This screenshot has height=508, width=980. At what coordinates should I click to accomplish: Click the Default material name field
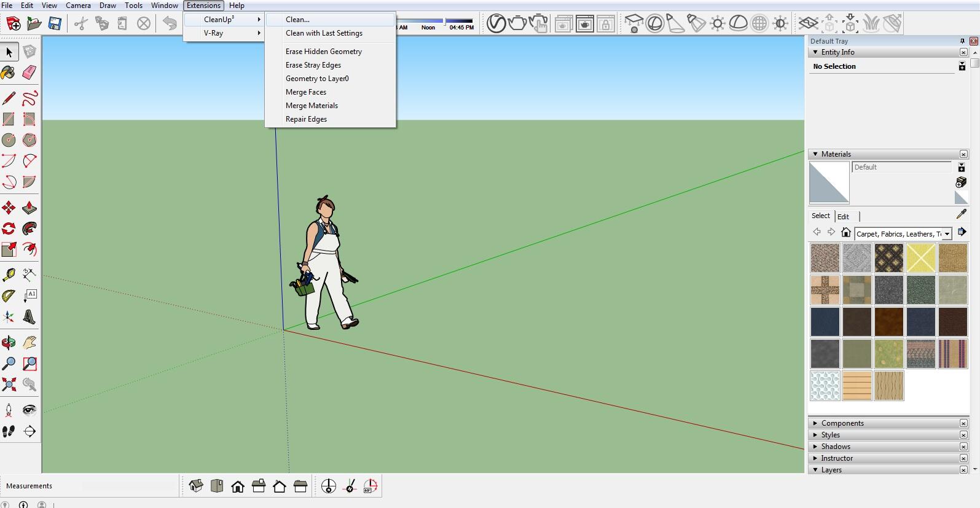point(901,167)
